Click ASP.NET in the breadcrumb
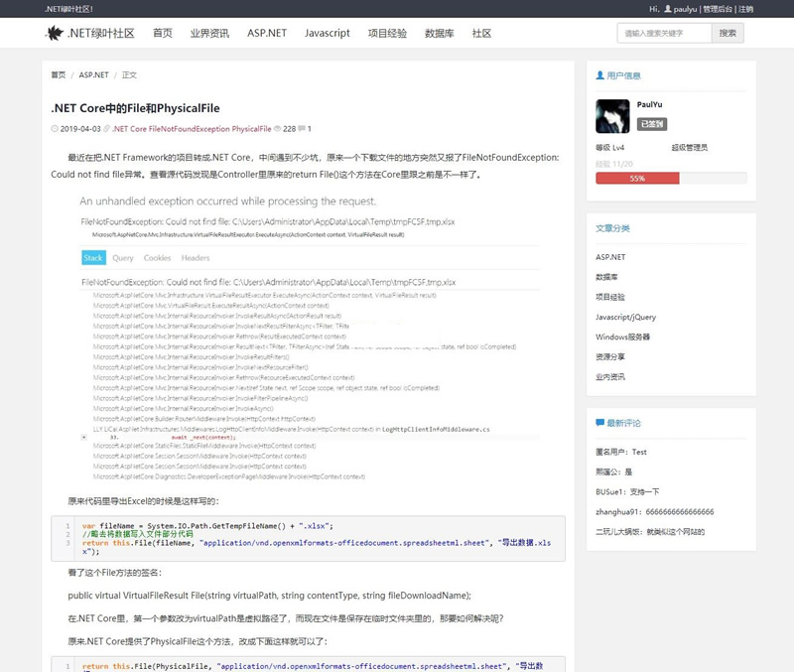Image resolution: width=794 pixels, height=672 pixels. pyautogui.click(x=93, y=75)
